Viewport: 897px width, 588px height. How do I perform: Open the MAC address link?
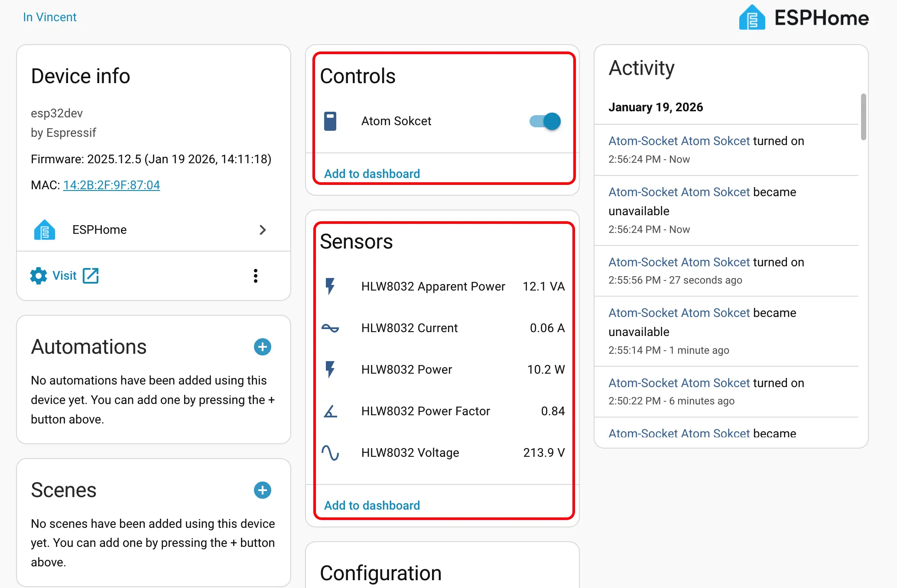tap(111, 185)
